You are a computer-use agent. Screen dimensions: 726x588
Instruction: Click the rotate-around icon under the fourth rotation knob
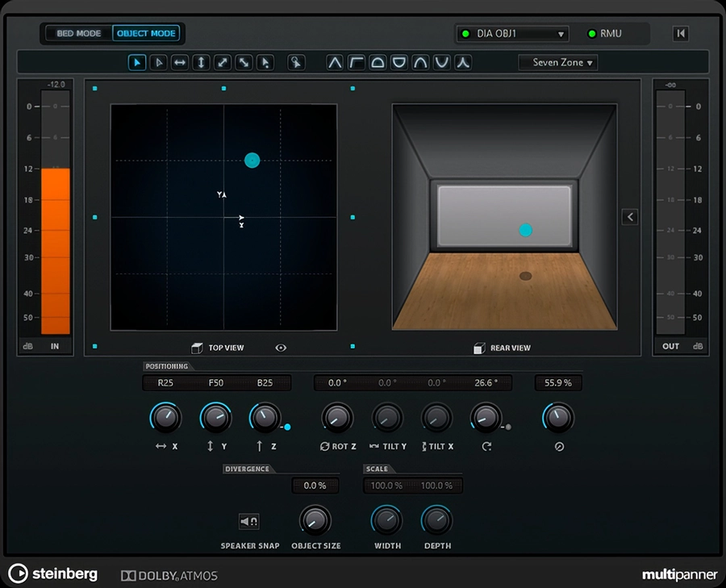pyautogui.click(x=486, y=446)
